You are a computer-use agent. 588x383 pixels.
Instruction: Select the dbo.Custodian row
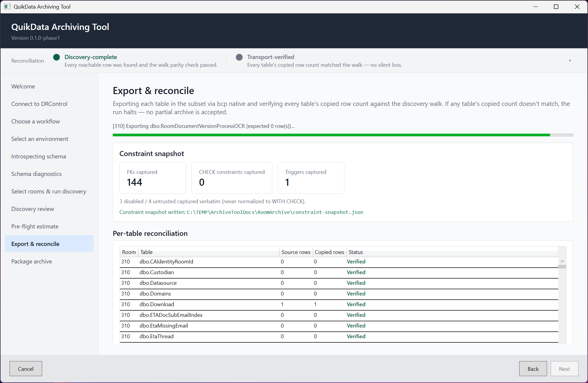coord(339,272)
